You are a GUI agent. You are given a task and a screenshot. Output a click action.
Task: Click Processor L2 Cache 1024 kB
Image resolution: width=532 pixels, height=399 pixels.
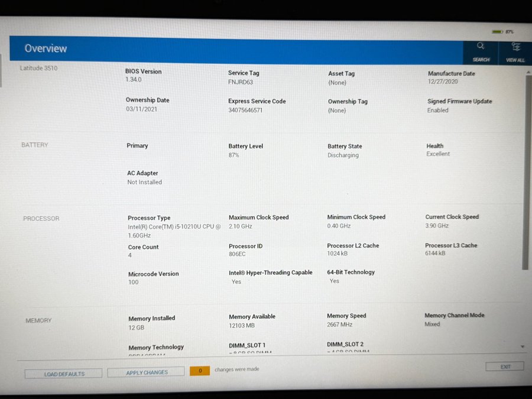(x=337, y=254)
